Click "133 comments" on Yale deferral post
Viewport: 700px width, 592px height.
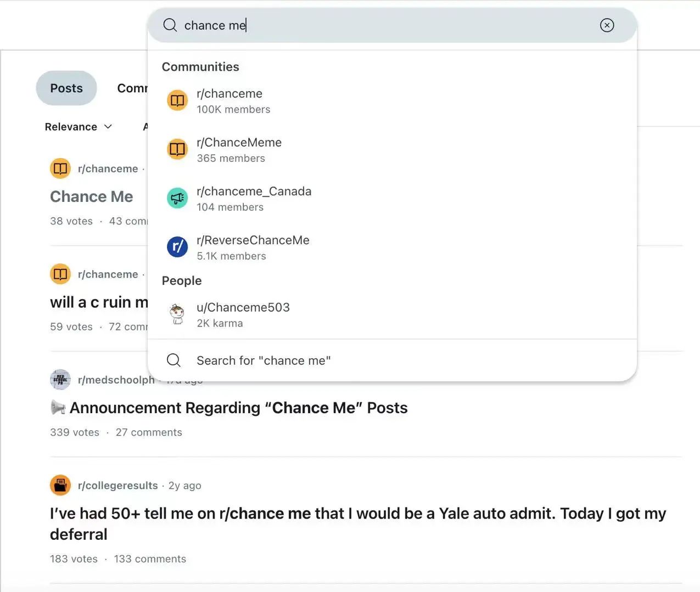click(x=150, y=559)
